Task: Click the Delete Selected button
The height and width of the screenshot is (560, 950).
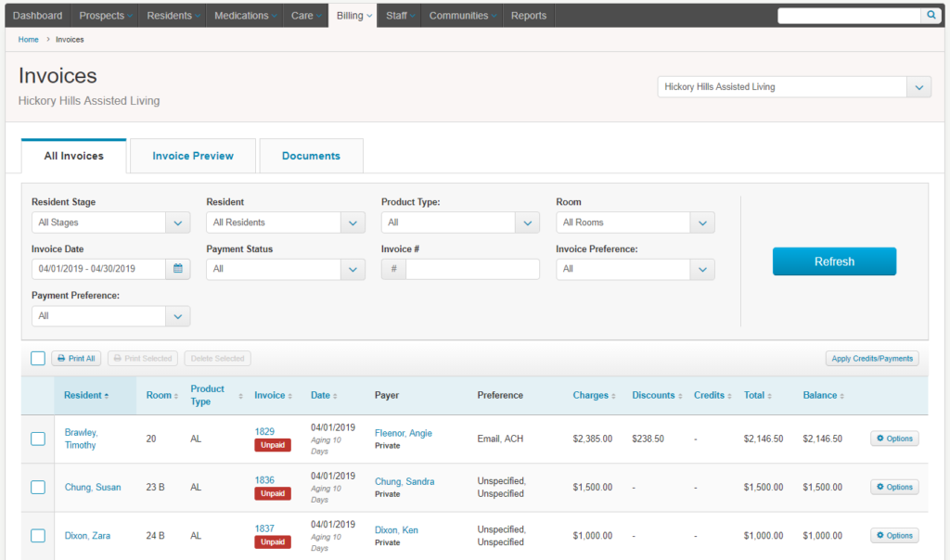Action: 217,359
